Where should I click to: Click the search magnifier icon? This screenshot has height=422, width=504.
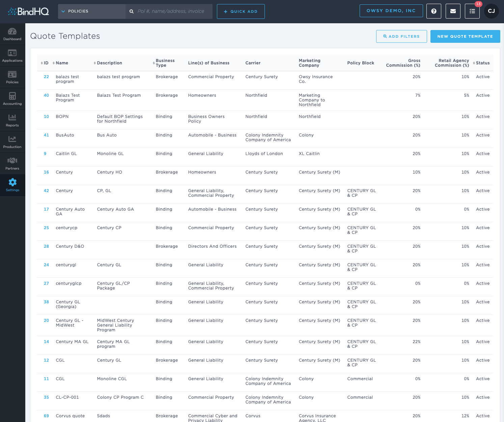(x=132, y=11)
